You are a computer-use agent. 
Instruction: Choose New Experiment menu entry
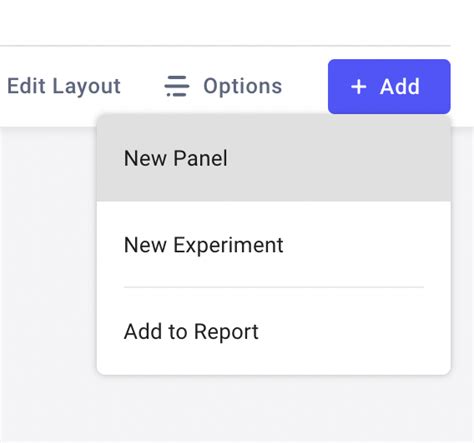pyautogui.click(x=273, y=245)
